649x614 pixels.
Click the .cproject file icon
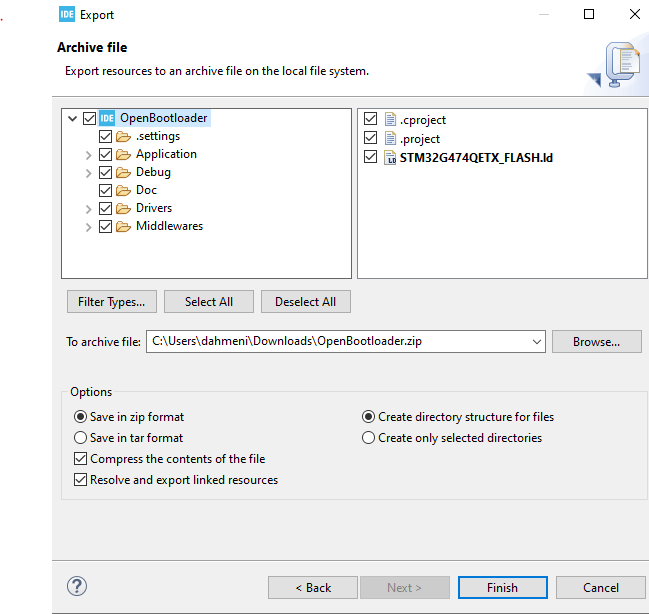[x=390, y=119]
